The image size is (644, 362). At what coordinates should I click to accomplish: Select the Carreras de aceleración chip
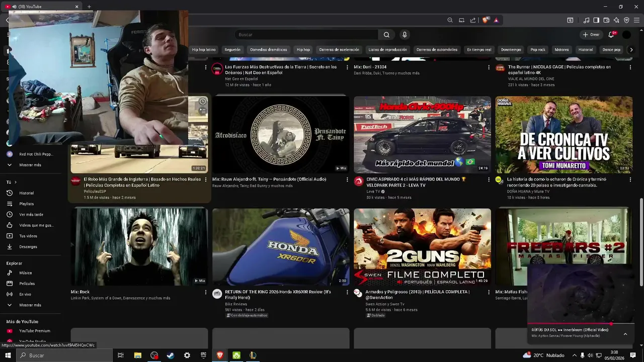pyautogui.click(x=339, y=50)
